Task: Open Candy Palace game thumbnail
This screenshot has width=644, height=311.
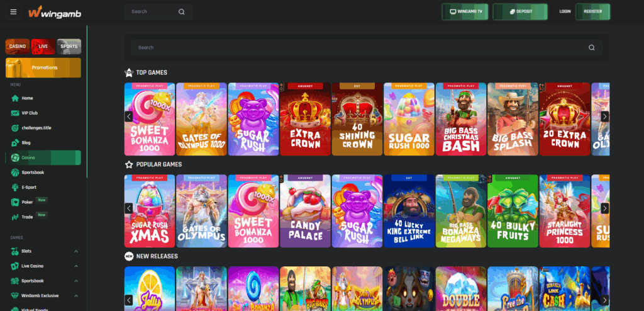Action: [x=305, y=211]
